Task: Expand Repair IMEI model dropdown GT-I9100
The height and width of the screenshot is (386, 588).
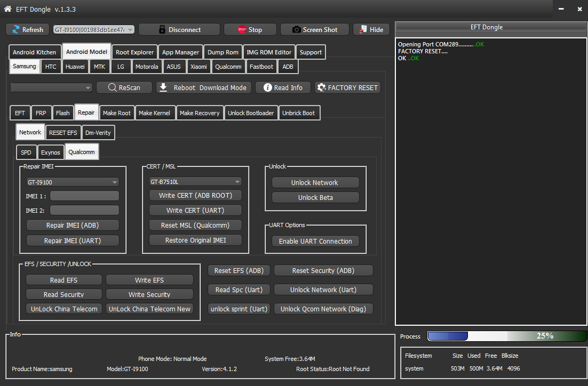Action: pos(73,182)
